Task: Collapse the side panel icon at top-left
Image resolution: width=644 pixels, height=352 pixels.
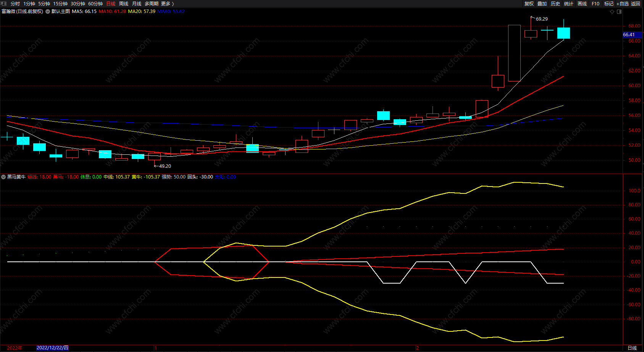Action: [4, 3]
